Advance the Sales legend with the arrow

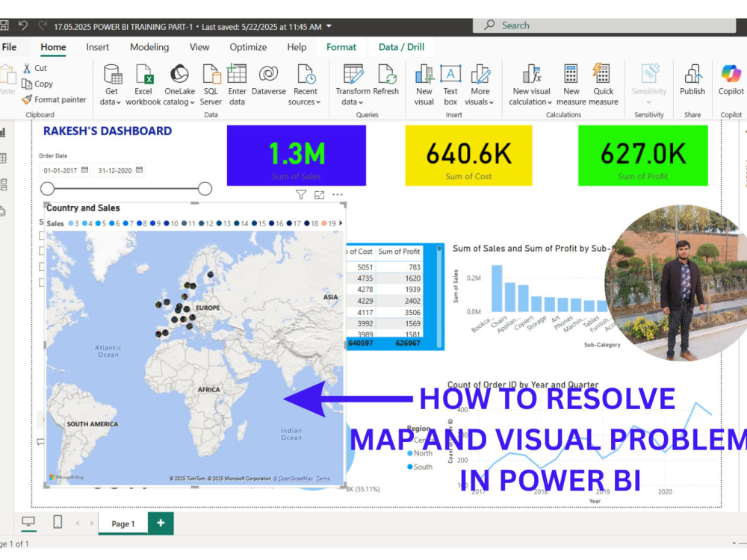pos(340,223)
